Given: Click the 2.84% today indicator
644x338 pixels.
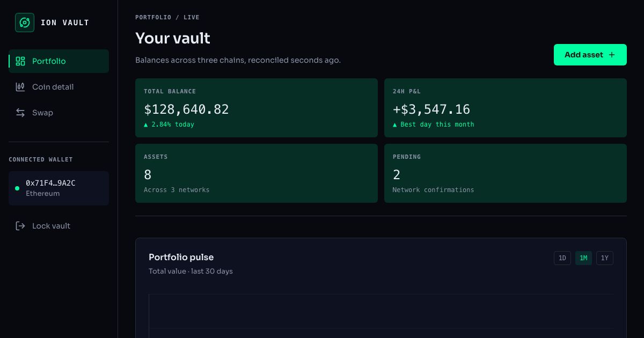Looking at the screenshot, I should [x=169, y=124].
